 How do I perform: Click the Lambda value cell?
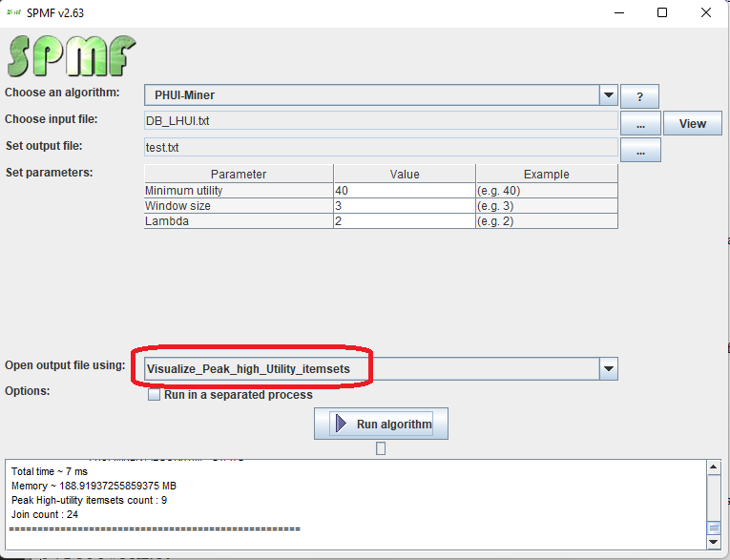(404, 221)
